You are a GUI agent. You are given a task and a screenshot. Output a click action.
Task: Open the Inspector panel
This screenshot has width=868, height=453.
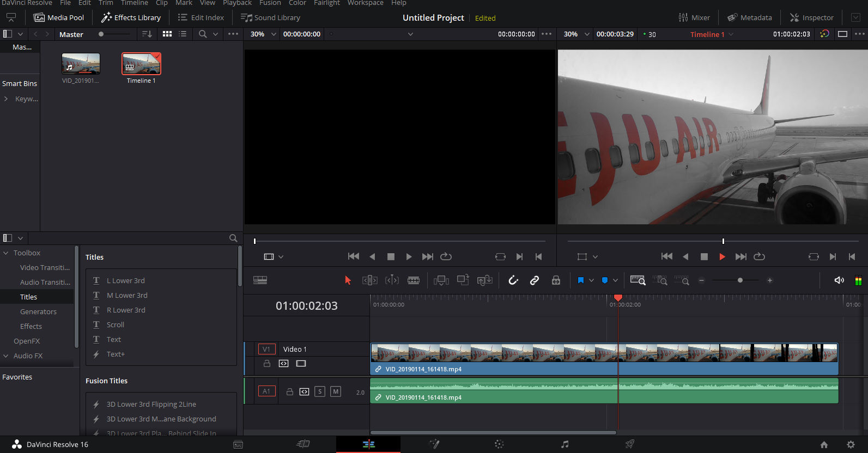pos(812,17)
